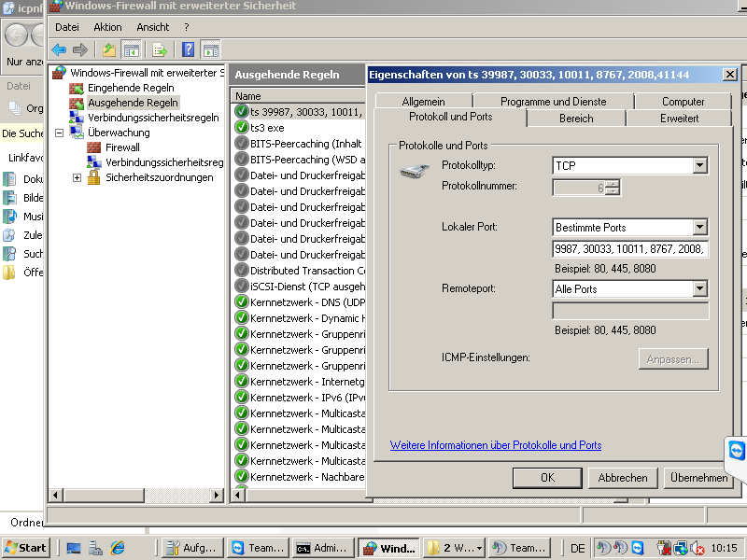This screenshot has width=747, height=560.
Task: Open Eingehende Regeln in the tree
Action: tap(131, 88)
